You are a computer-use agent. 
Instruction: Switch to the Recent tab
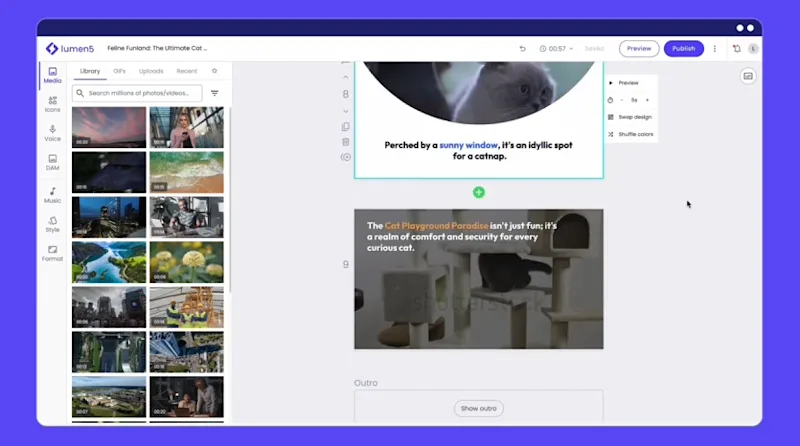pos(187,71)
